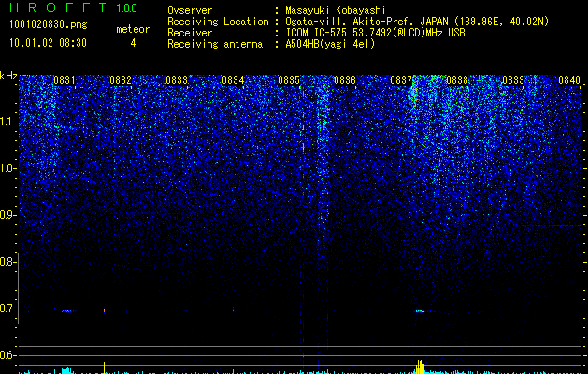
Task: Click the 0831 time marker
Action: click(65, 80)
